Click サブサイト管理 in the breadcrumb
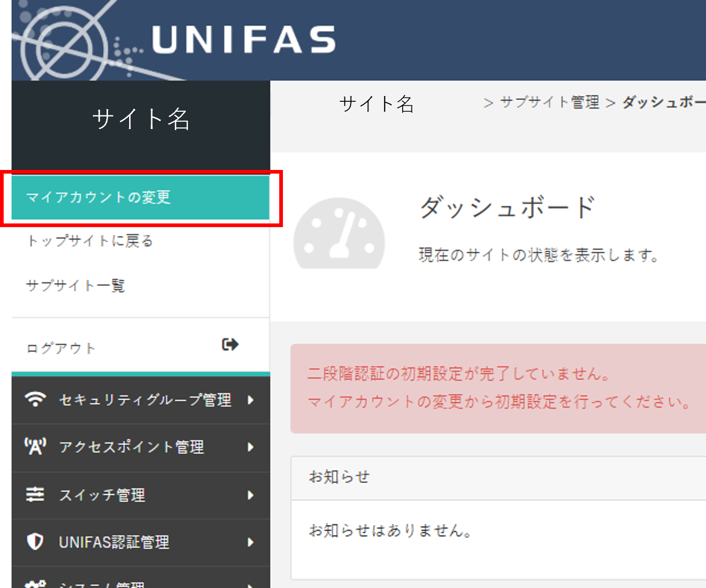The width and height of the screenshot is (706, 588). [550, 102]
